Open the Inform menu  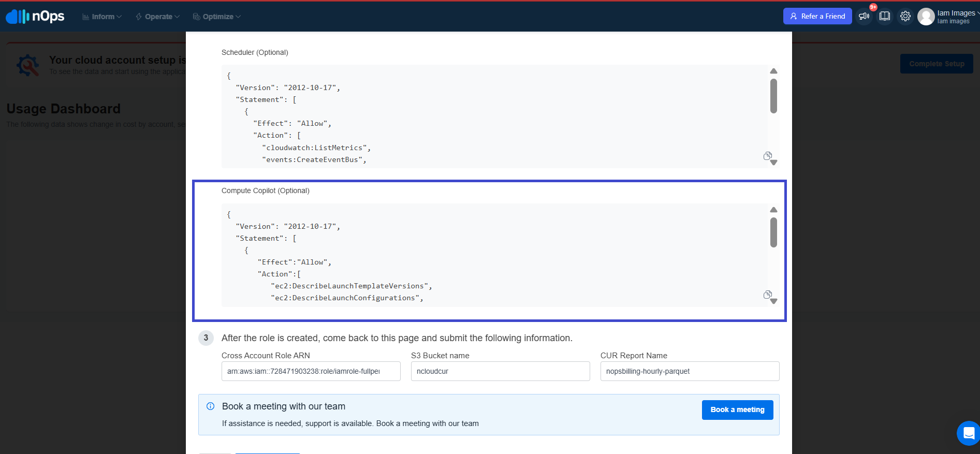pos(102,17)
